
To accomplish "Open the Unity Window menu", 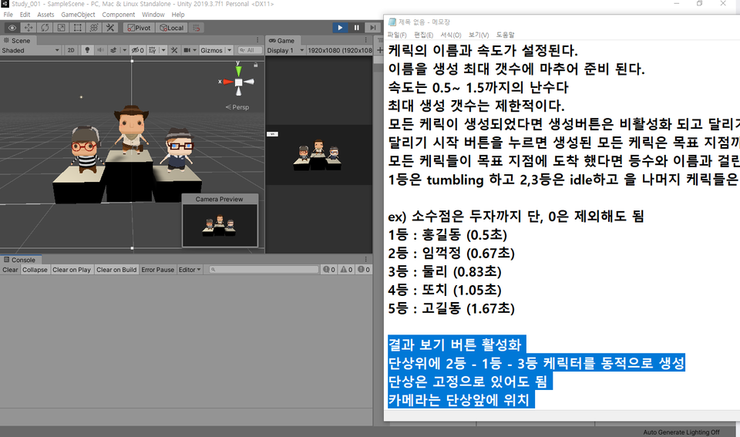I will pyautogui.click(x=153, y=15).
